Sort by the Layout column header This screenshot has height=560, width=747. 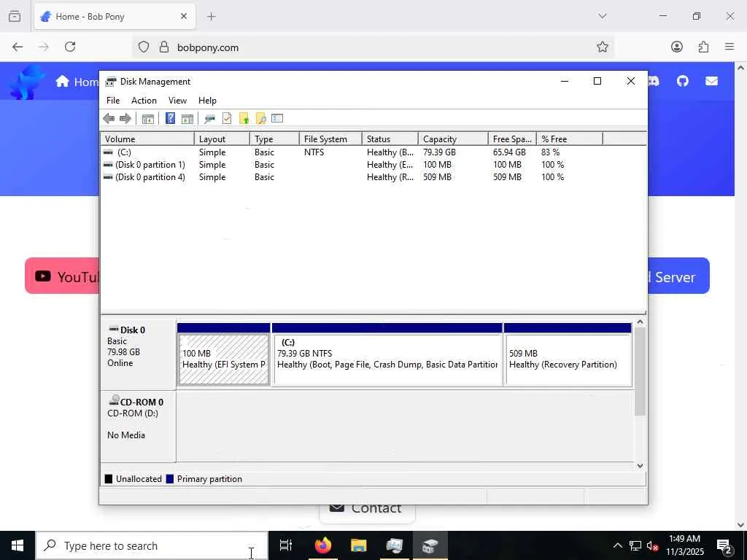[222, 139]
